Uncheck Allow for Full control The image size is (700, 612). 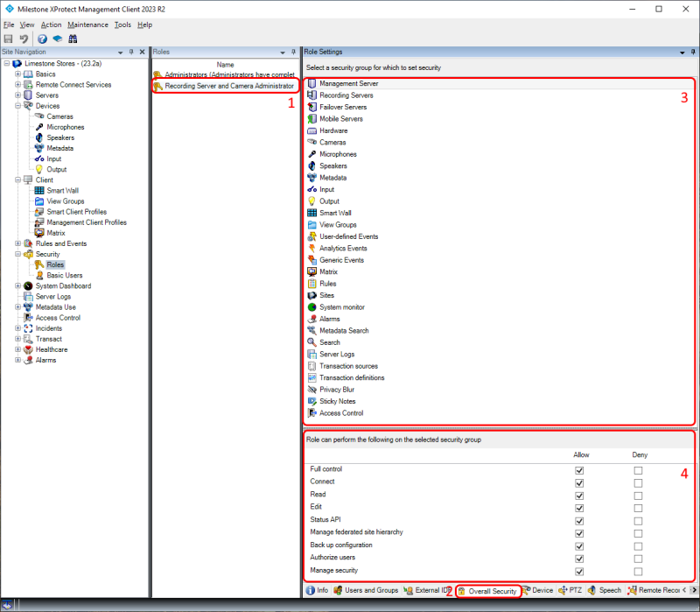[x=579, y=470]
